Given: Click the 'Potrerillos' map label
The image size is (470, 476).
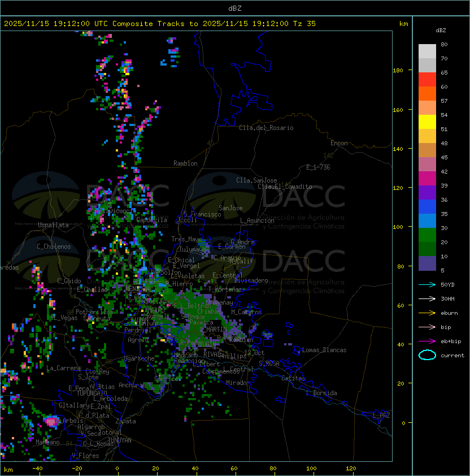Looking at the screenshot, I should coord(94,312).
